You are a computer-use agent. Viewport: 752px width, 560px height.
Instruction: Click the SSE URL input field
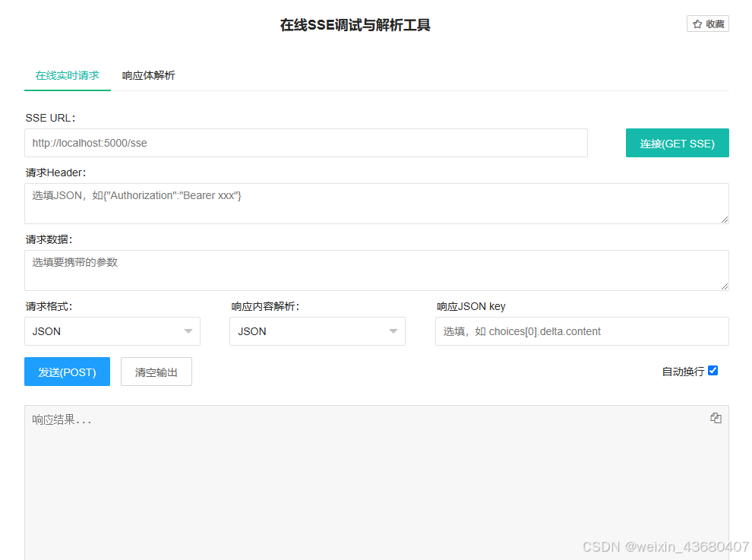click(x=304, y=143)
